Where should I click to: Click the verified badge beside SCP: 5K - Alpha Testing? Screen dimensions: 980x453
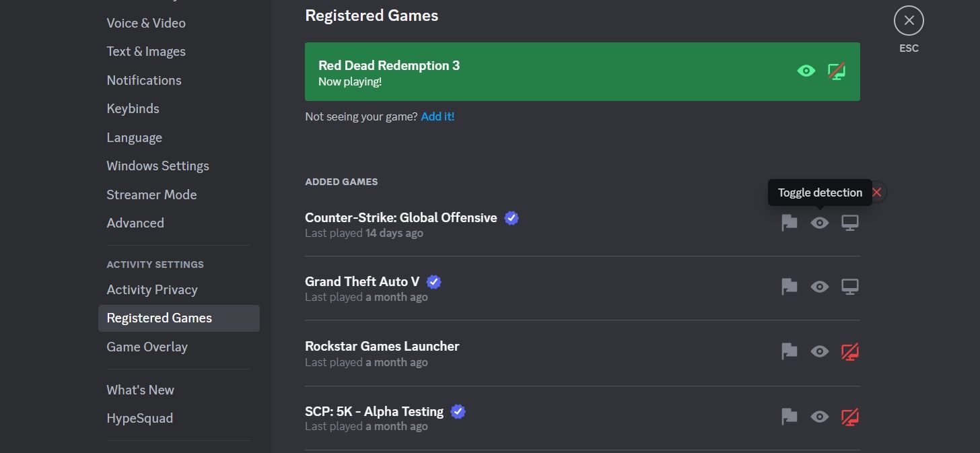[x=458, y=411]
